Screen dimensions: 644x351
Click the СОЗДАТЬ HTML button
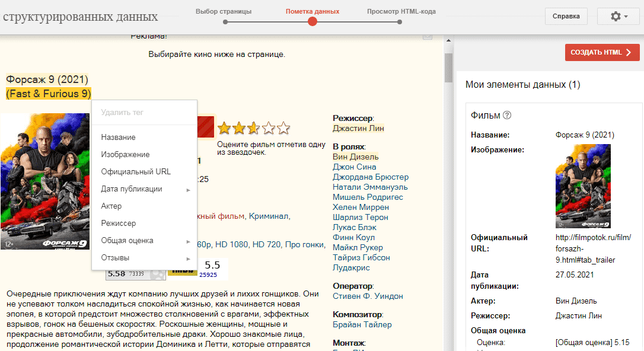(x=602, y=52)
